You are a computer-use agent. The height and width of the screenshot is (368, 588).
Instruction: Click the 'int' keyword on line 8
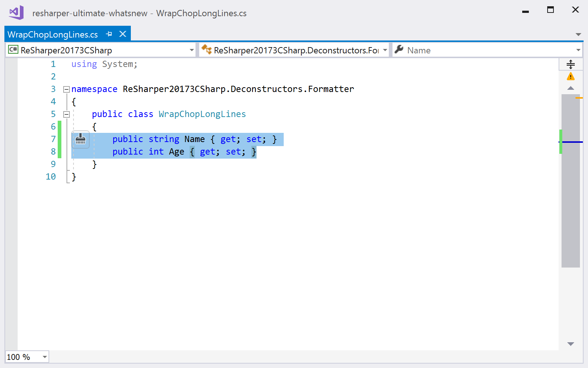tap(156, 152)
